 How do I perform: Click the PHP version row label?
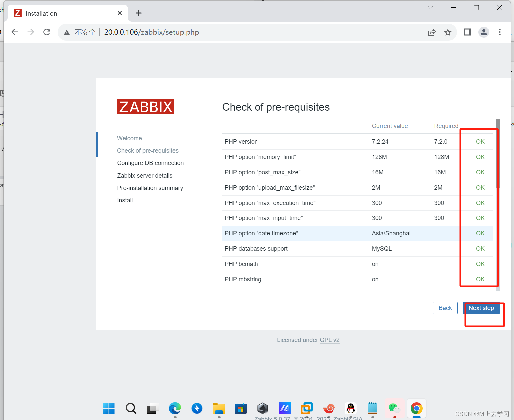241,142
